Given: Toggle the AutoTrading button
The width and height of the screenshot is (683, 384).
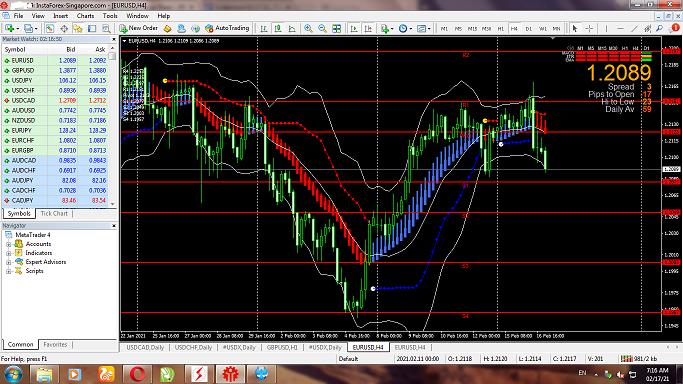Looking at the screenshot, I should 227,28.
